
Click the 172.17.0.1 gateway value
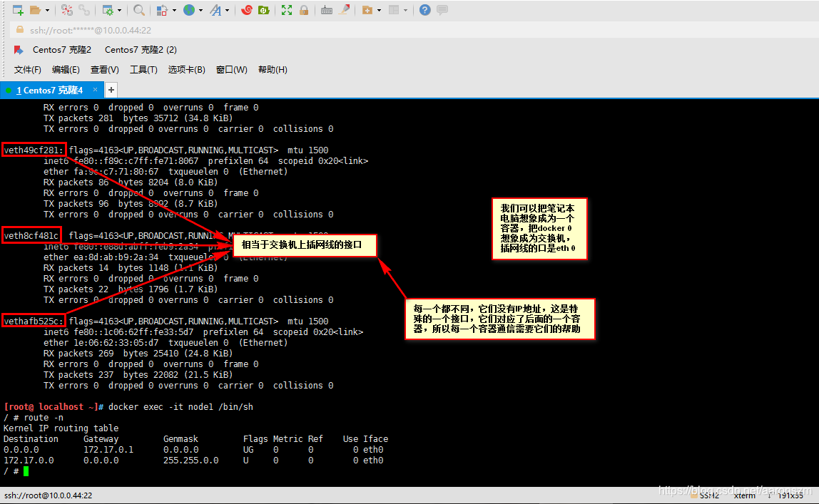108,450
